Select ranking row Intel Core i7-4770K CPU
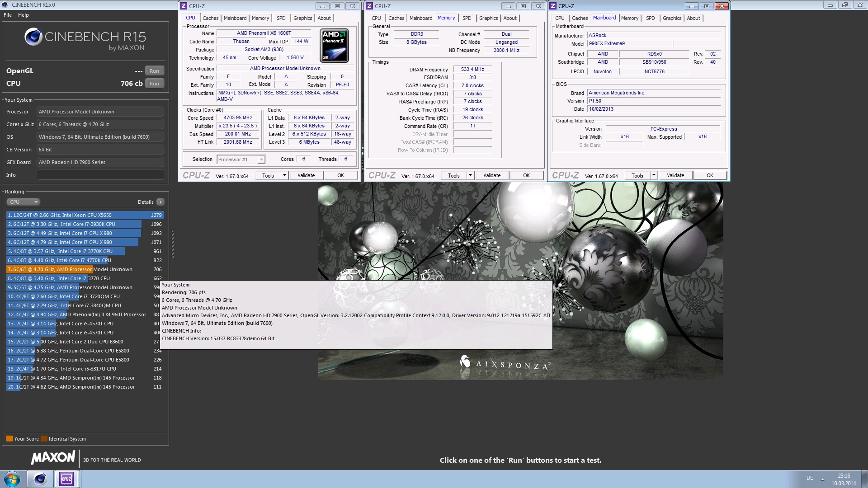Image resolution: width=868 pixels, height=488 pixels. point(85,260)
